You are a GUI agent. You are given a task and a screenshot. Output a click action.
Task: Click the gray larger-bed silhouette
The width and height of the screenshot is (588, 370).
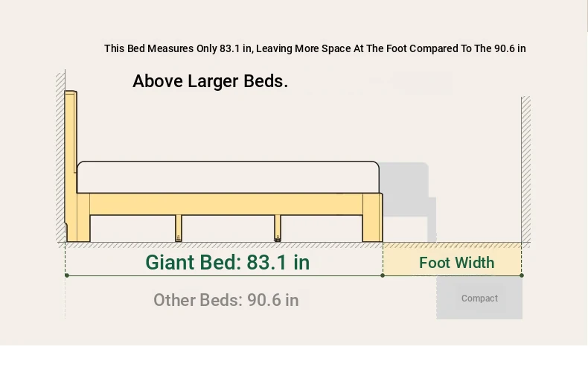pos(409,199)
